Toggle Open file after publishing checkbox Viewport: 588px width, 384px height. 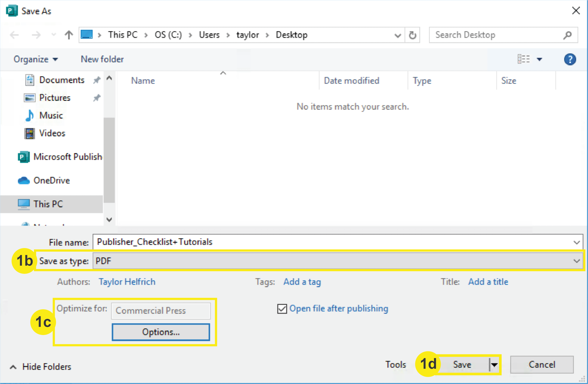pos(282,309)
